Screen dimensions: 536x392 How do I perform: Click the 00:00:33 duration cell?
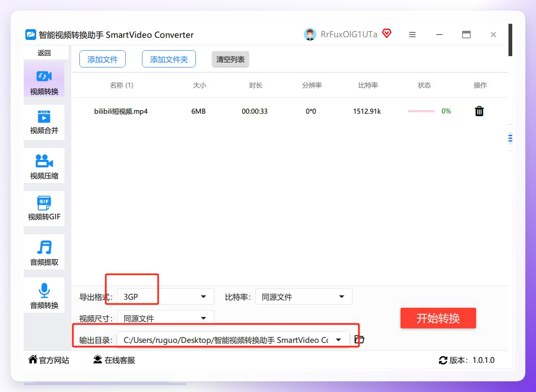tap(255, 111)
